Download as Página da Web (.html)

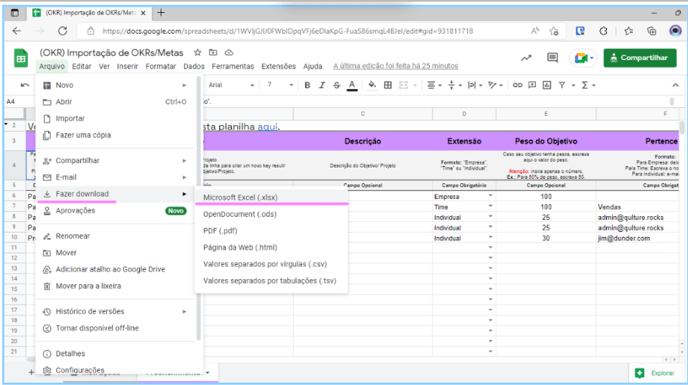pyautogui.click(x=271, y=248)
